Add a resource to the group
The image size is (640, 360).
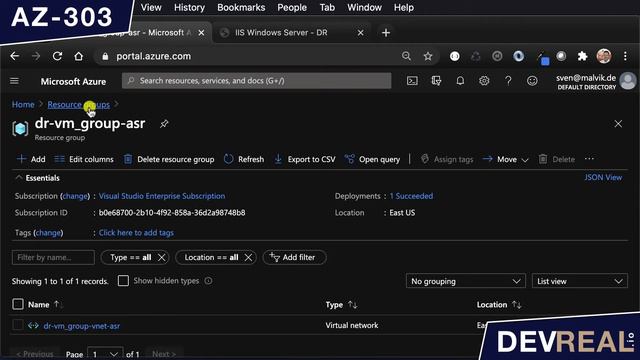pos(31,159)
